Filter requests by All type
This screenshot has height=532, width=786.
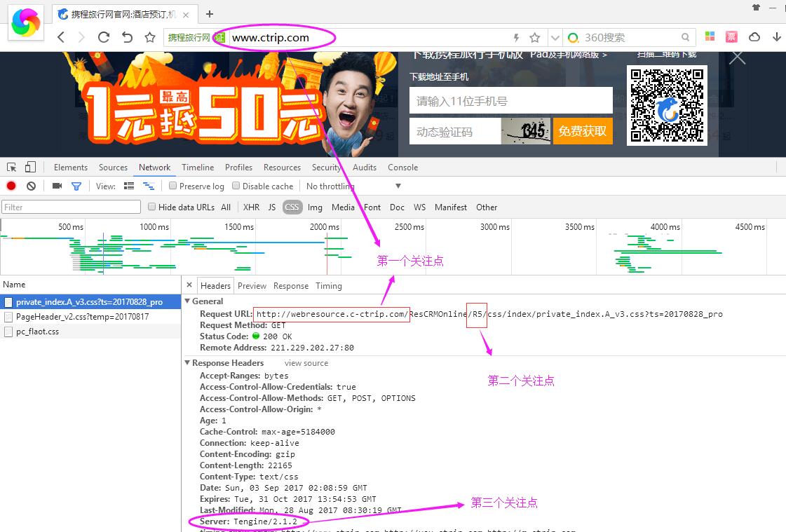(x=226, y=207)
